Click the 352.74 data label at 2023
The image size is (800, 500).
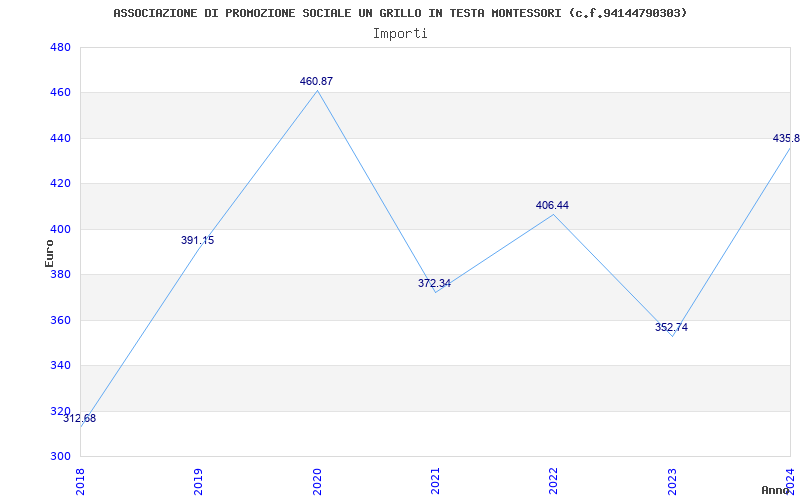click(x=671, y=328)
